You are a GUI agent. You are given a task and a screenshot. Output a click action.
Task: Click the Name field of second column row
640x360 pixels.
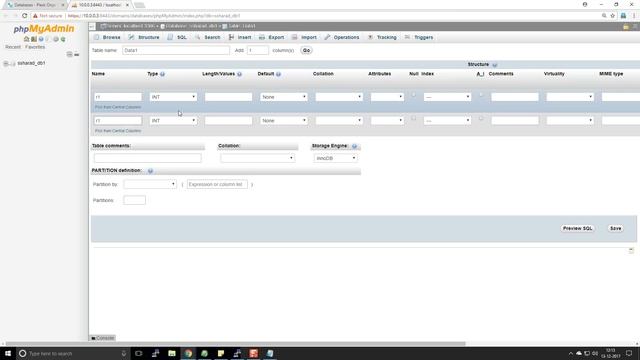pos(118,121)
